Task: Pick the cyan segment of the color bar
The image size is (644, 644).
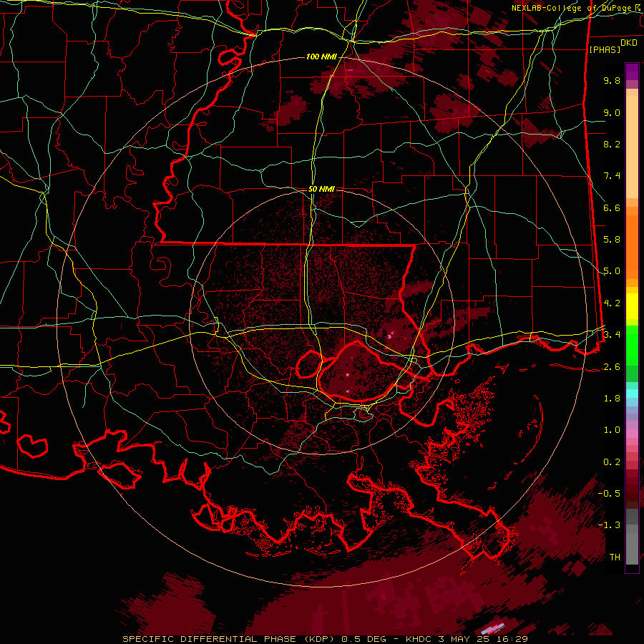Action: coord(632,394)
